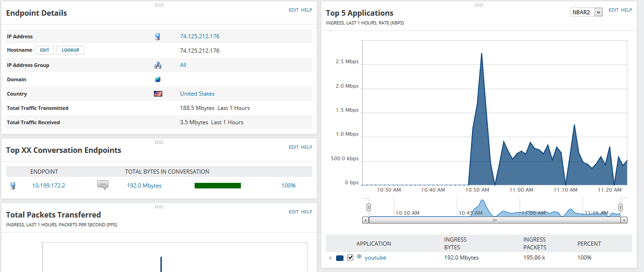
Task: Click the computer icon beside IP Address
Action: coord(158,36)
